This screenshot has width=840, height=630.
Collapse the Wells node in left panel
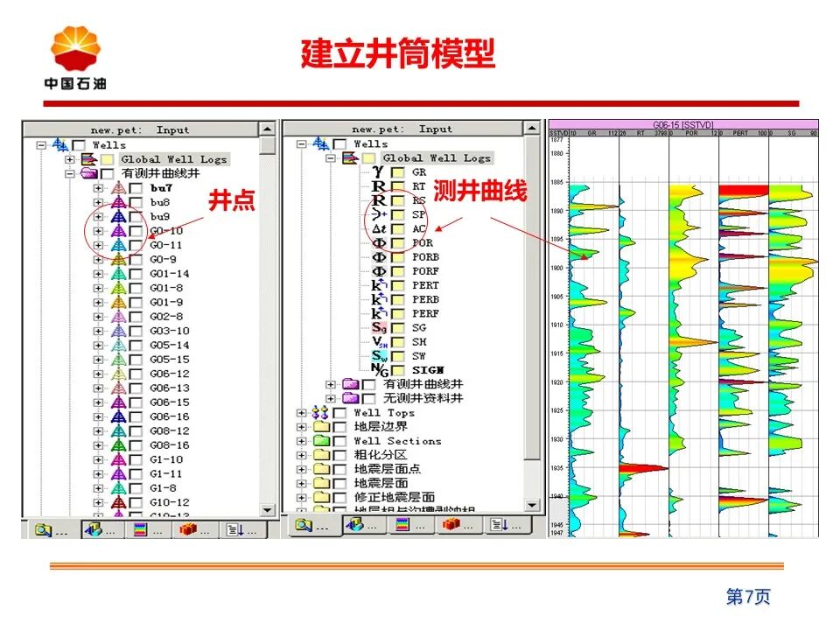point(41,144)
